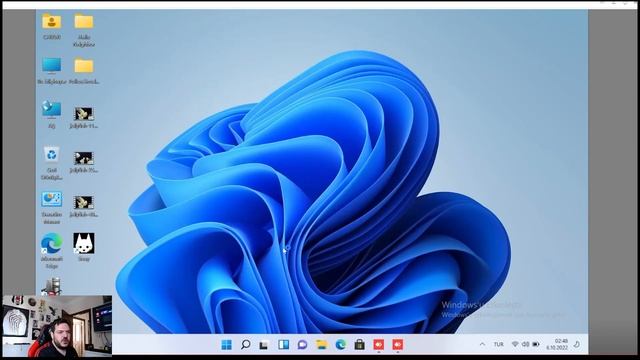Open the volume speaker tray icon
This screenshot has height=360, width=640.
click(x=525, y=344)
